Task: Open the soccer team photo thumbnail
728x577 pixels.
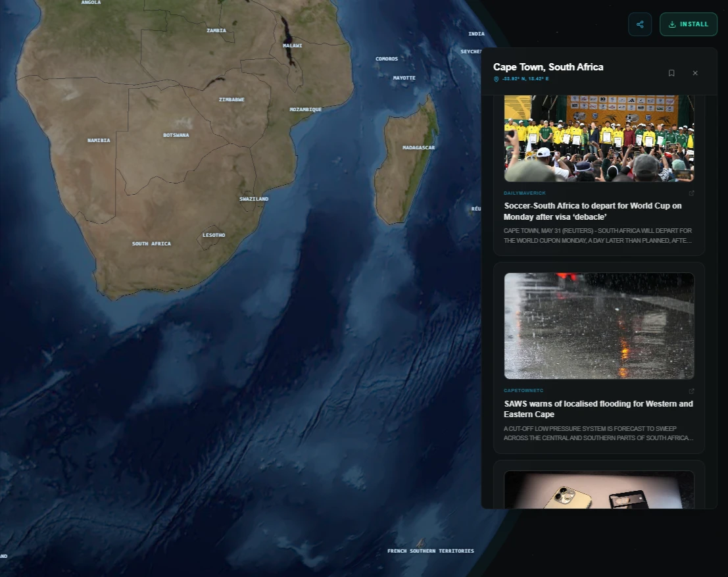Action: click(x=599, y=138)
